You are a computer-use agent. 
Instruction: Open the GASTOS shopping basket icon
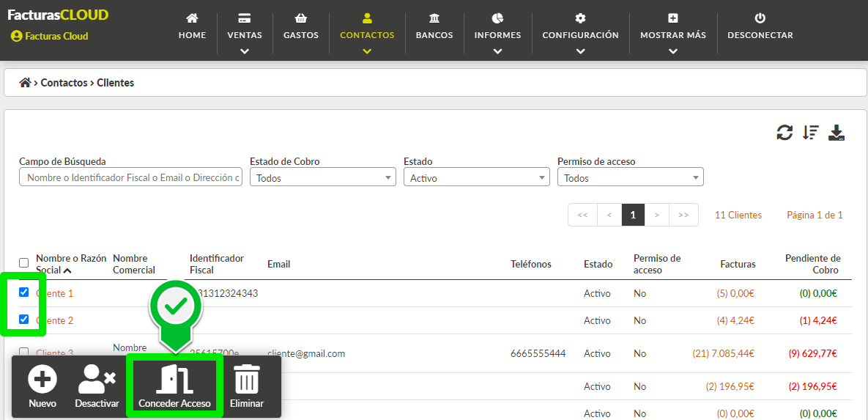[301, 18]
